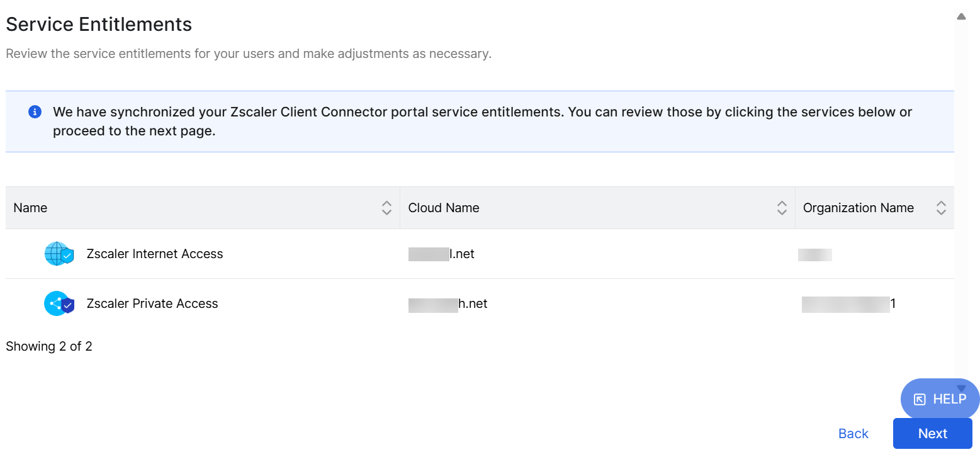
Task: Click the Private Access organization name cell
Action: (x=848, y=304)
